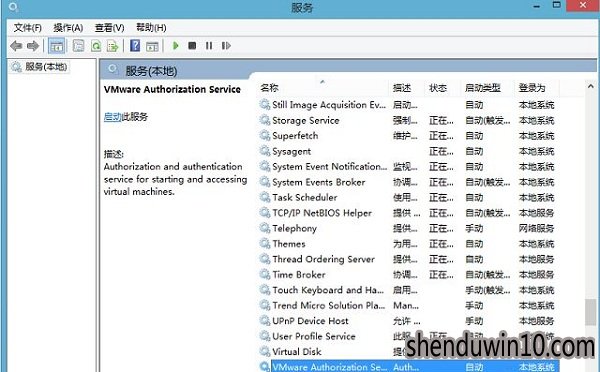The image size is (600, 372).
Task: Click the gear icon beside UPnP Device Host
Action: coord(265,321)
